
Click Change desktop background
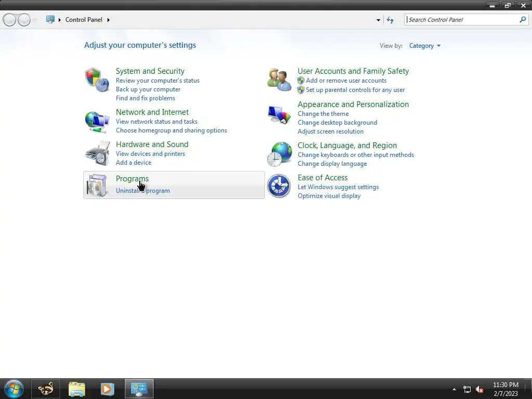(337, 123)
